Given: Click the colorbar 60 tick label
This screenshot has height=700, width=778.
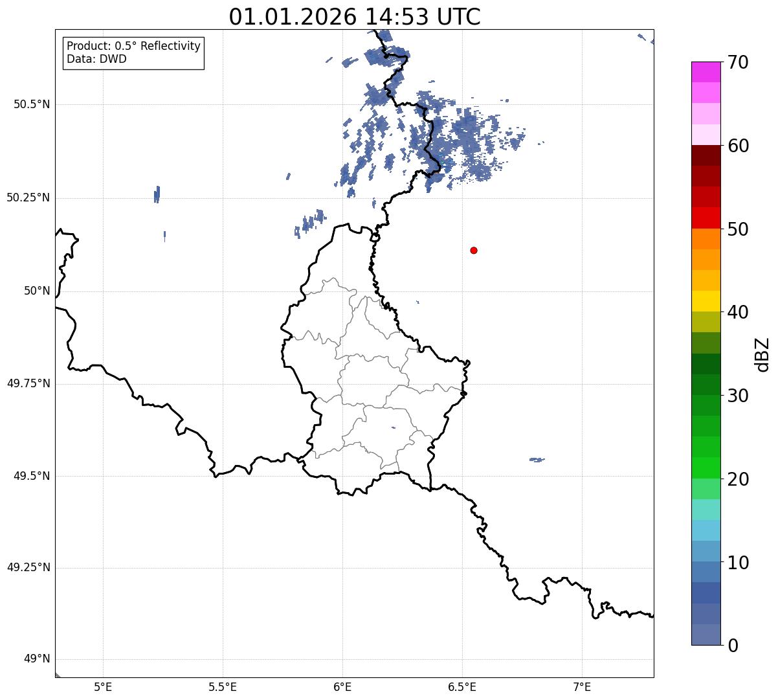Looking at the screenshot, I should pos(738,146).
